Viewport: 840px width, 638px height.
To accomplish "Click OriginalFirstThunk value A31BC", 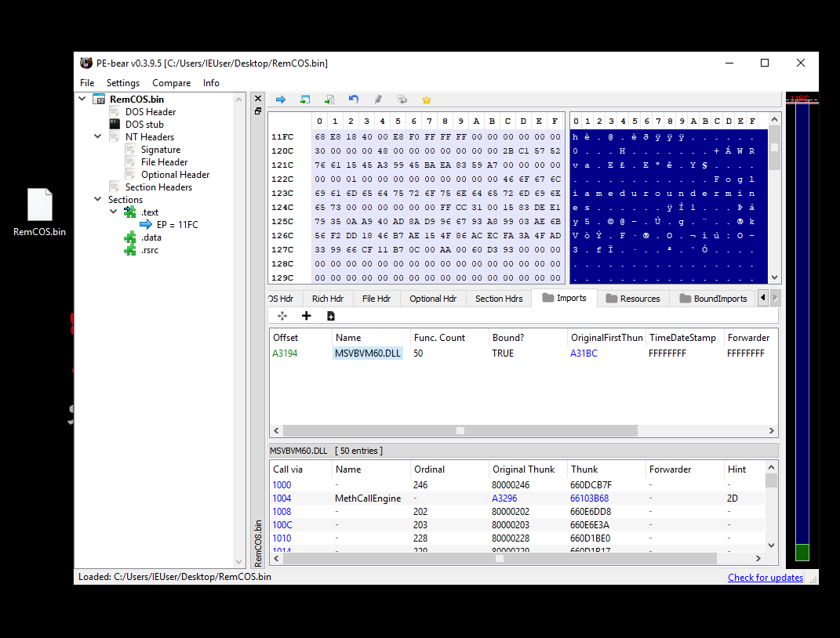I will 584,353.
